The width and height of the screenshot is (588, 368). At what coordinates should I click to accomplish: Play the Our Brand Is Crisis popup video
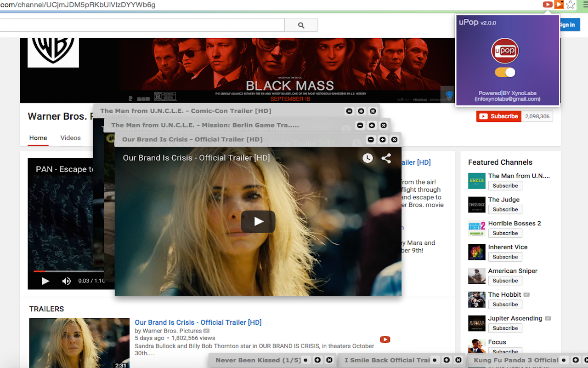(258, 222)
